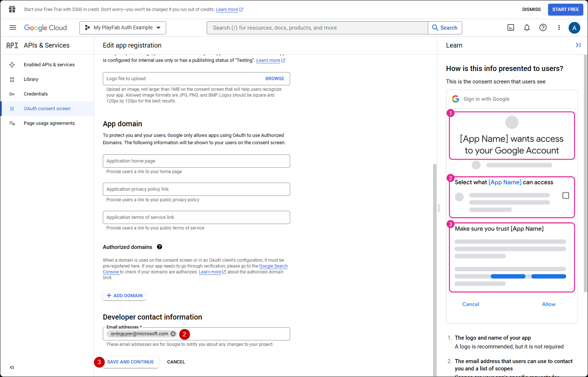This screenshot has height=377, width=588.
Task: Click ADD DOMAIN
Action: click(124, 295)
